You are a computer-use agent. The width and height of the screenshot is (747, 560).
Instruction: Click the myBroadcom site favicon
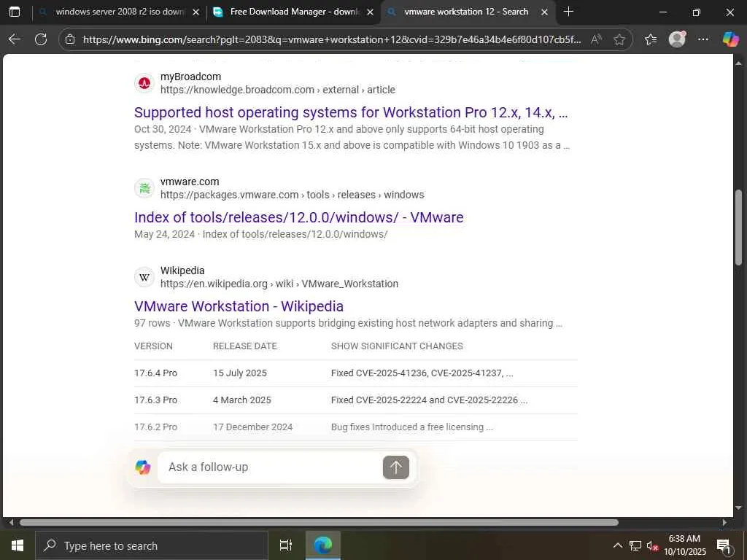(x=144, y=83)
